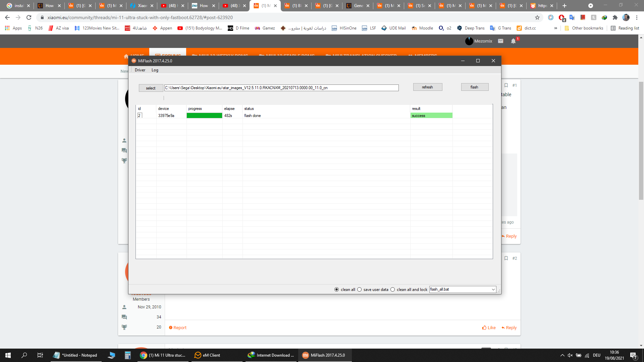Open the Deep Trans bookmark

[x=471, y=28]
